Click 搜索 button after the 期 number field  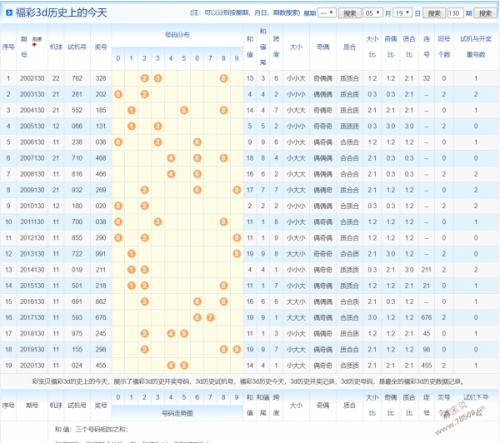click(485, 13)
